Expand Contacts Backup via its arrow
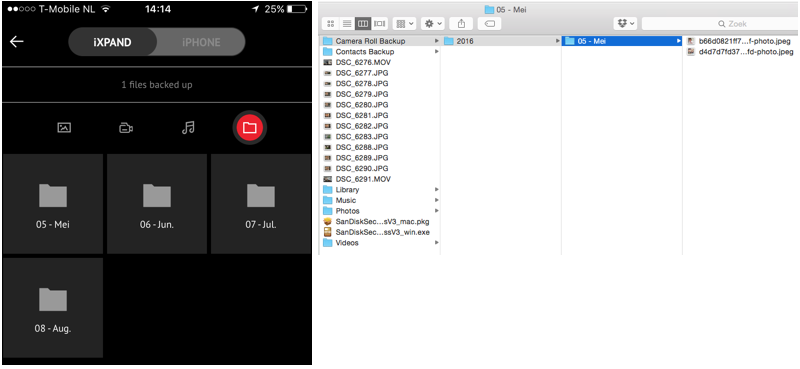Image resolution: width=800 pixels, height=369 pixels. click(x=436, y=52)
